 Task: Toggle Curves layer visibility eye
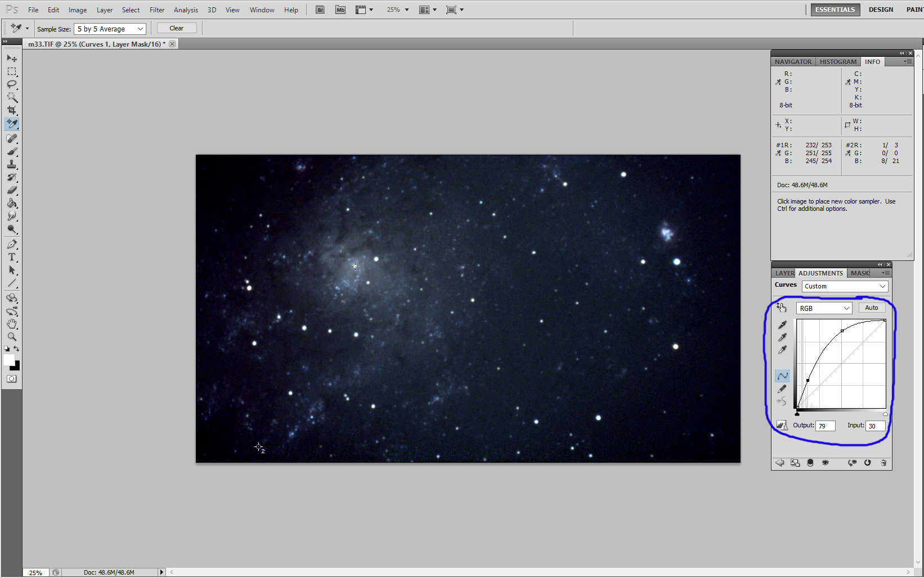(825, 463)
